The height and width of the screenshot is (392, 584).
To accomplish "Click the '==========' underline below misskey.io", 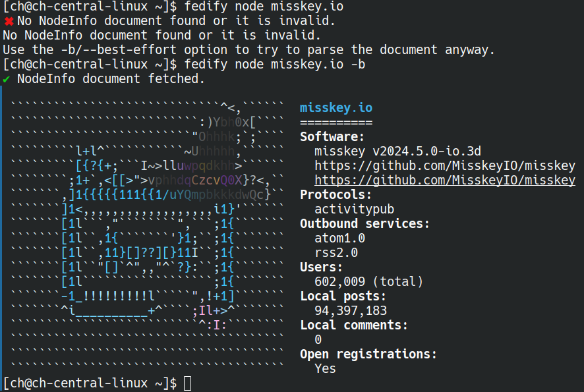I will point(336,123).
